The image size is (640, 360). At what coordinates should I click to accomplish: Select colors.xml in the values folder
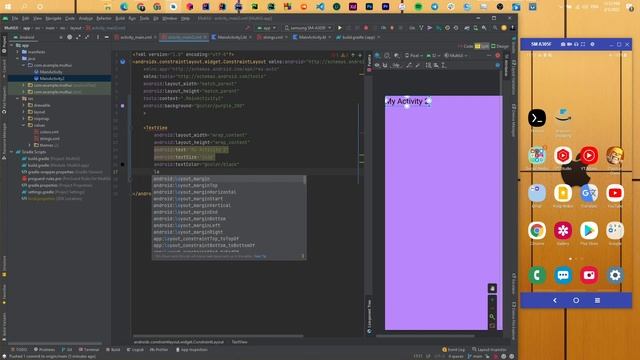point(49,132)
